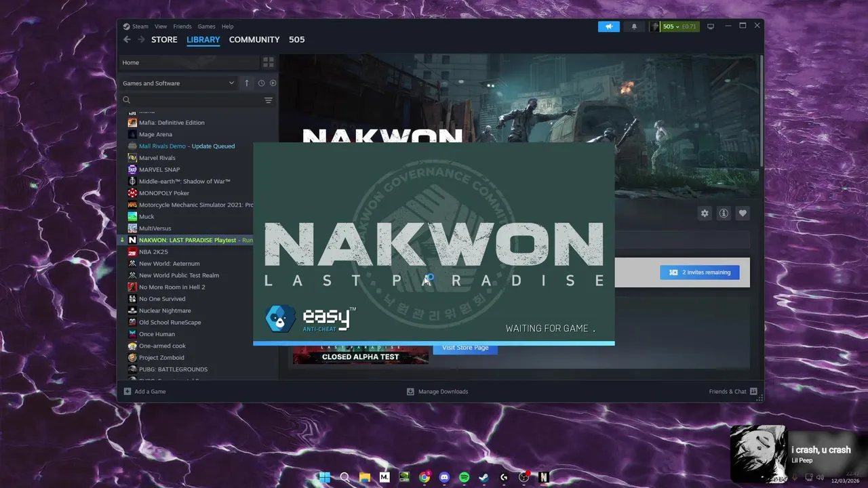Select MONOPOLY Poker in library
Image resolution: width=868 pixels, height=488 pixels.
163,193
